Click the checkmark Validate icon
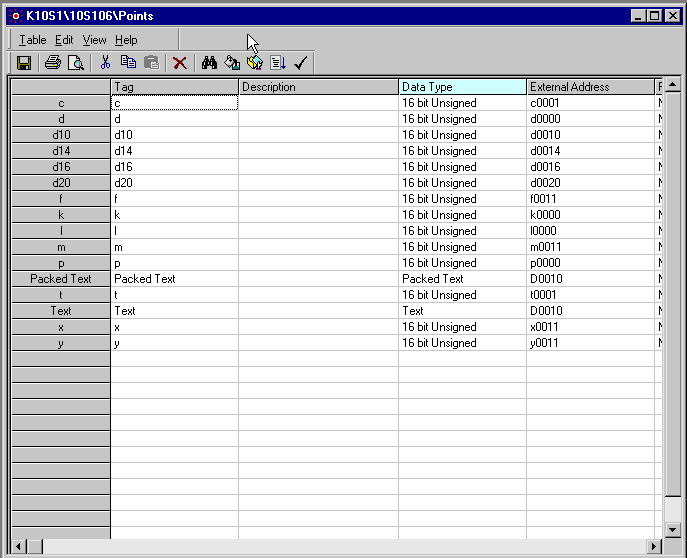The height and width of the screenshot is (558, 687). pyautogui.click(x=301, y=63)
